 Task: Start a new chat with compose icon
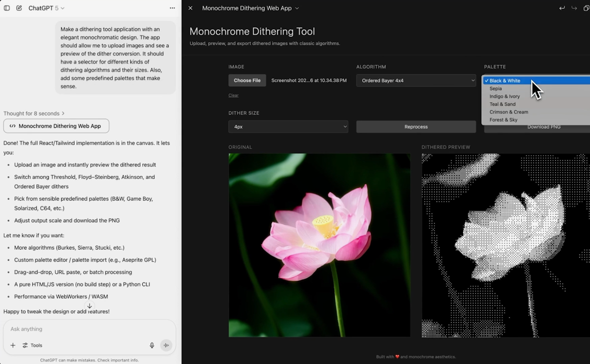coord(19,8)
